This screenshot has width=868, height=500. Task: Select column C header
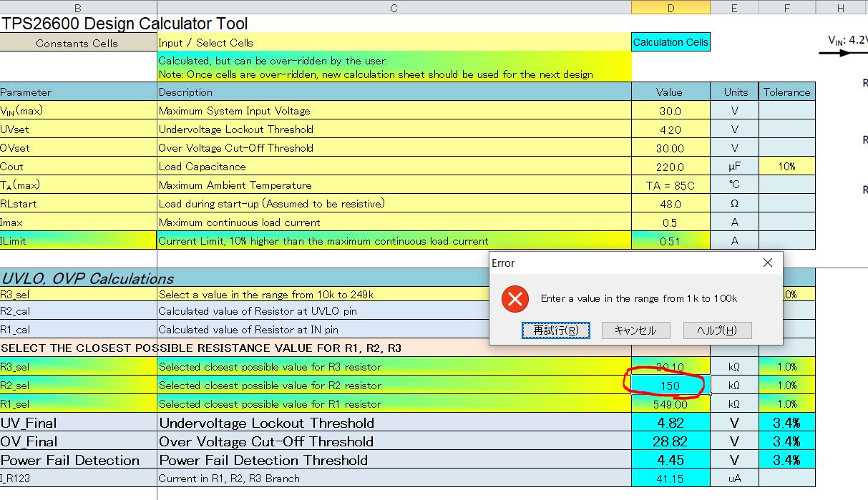click(x=394, y=7)
